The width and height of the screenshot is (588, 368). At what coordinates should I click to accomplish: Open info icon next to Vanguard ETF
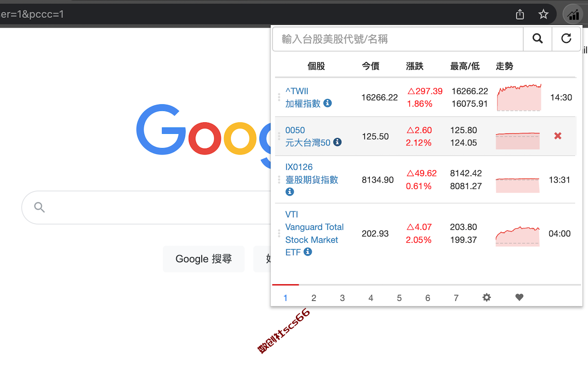pyautogui.click(x=308, y=252)
